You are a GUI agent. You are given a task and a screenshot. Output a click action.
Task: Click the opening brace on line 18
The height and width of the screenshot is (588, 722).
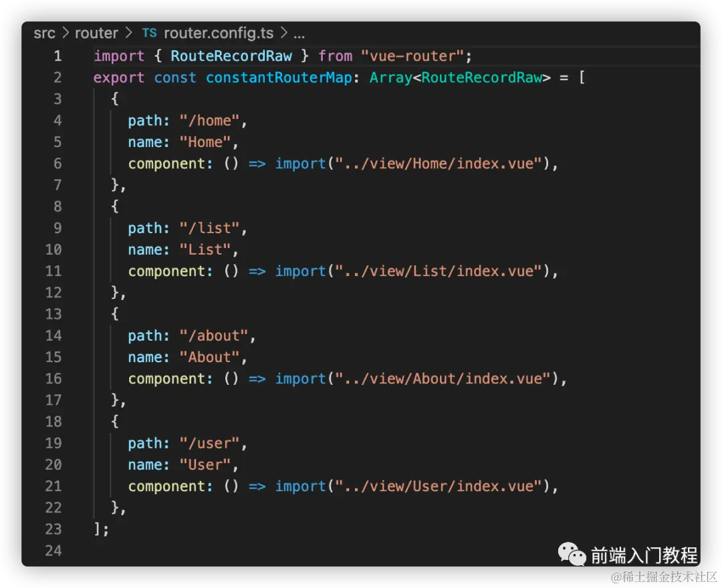click(x=115, y=421)
